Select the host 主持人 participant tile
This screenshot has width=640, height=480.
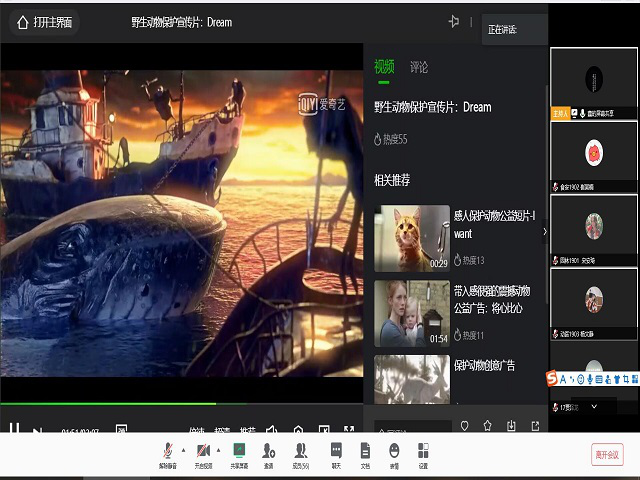click(594, 83)
